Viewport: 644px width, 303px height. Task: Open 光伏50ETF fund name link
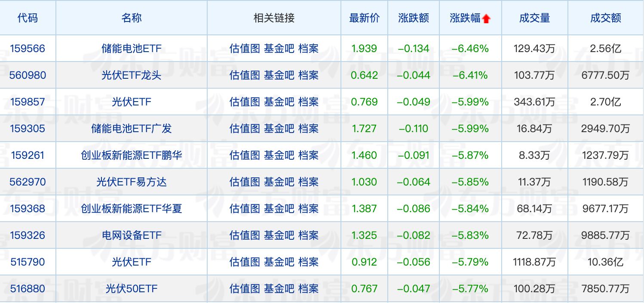click(132, 289)
